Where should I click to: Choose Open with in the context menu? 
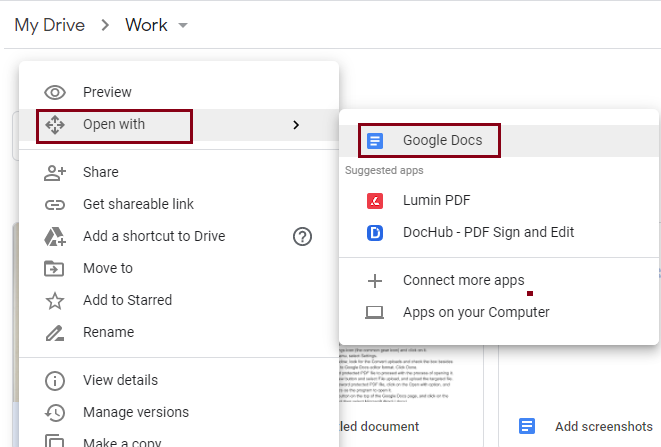point(179,125)
